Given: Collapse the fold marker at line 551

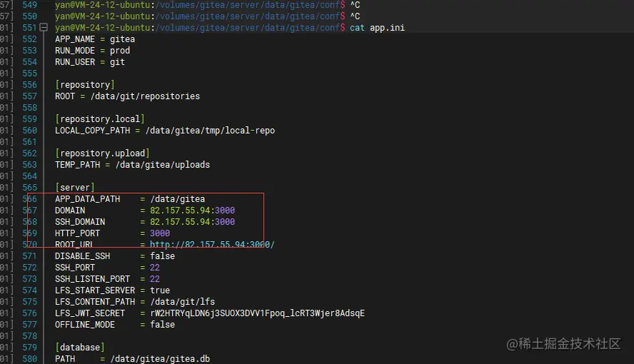Looking at the screenshot, I should 44,27.
